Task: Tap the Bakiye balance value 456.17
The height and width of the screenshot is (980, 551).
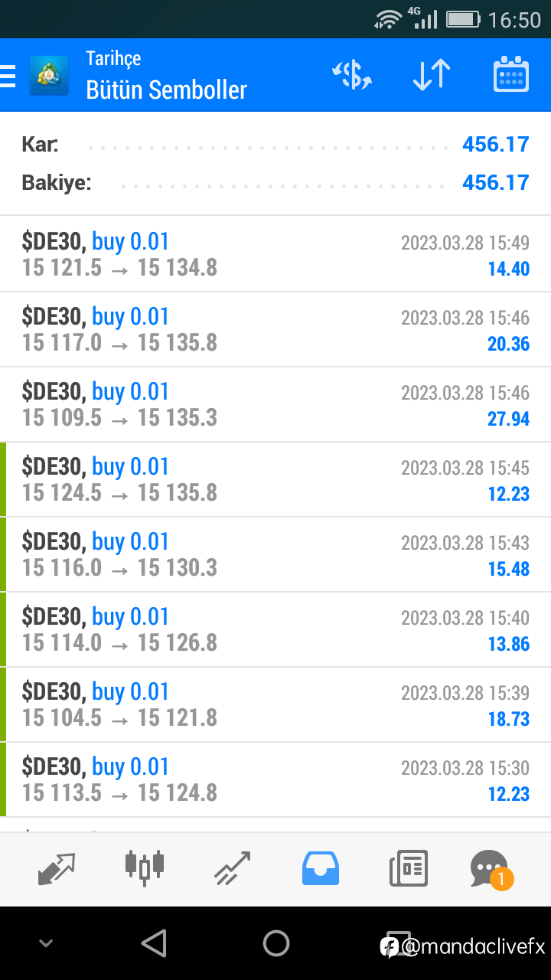Action: pyautogui.click(x=496, y=182)
